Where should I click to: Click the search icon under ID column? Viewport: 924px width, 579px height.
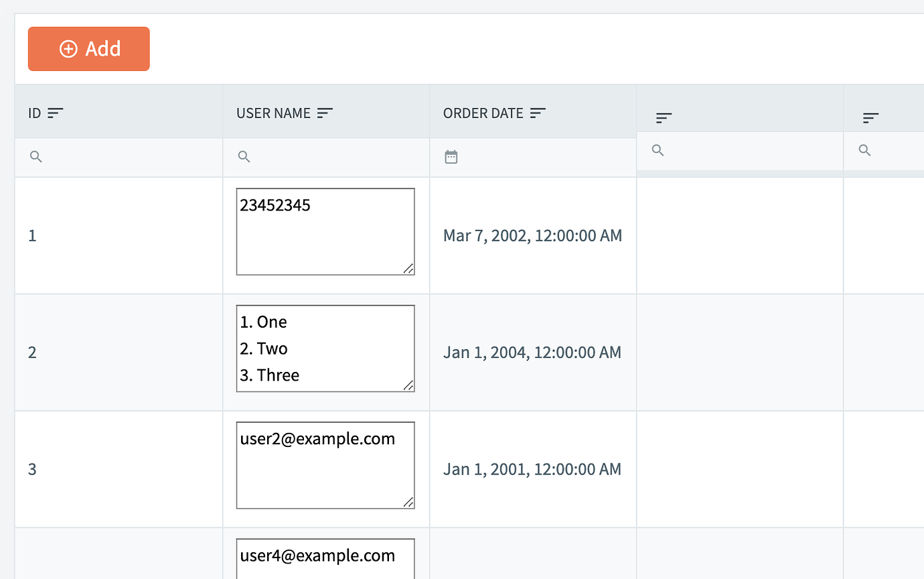click(36, 157)
